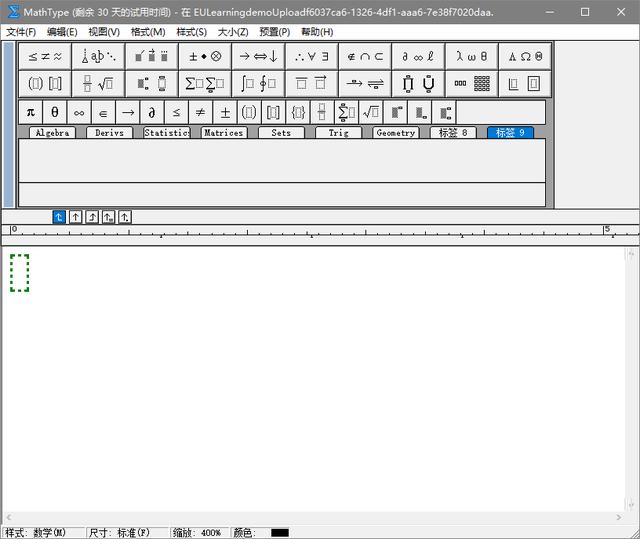Image resolution: width=640 pixels, height=539 pixels.
Task: Open the 视图(V) menu
Action: [104, 32]
